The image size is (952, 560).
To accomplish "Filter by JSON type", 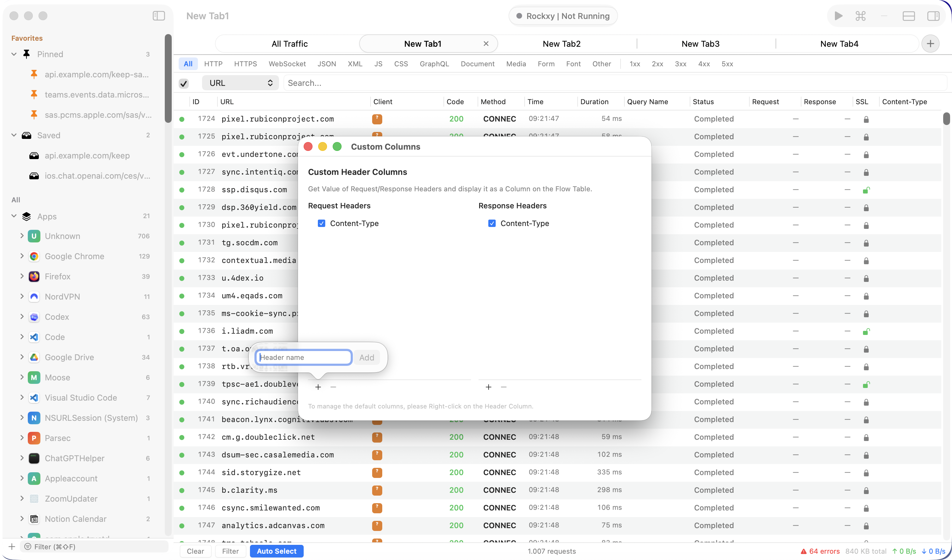I will [x=326, y=64].
